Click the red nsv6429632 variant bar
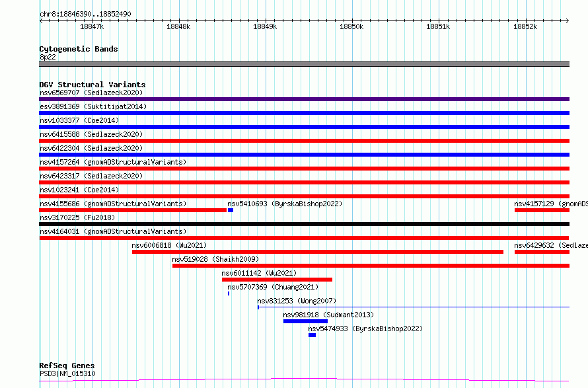588x388 pixels. pos(542,252)
